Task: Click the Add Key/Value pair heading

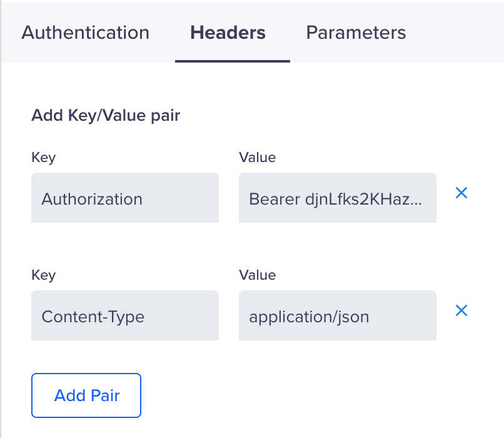Action: coord(106,116)
